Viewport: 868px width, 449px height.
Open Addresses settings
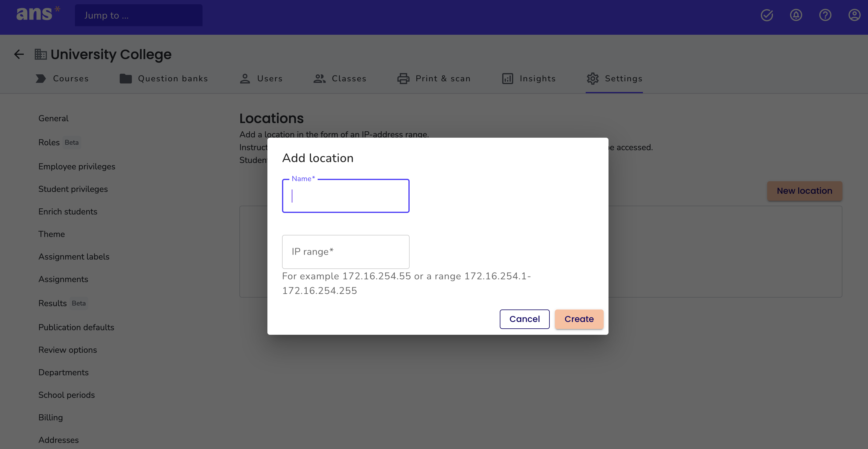[59, 440]
